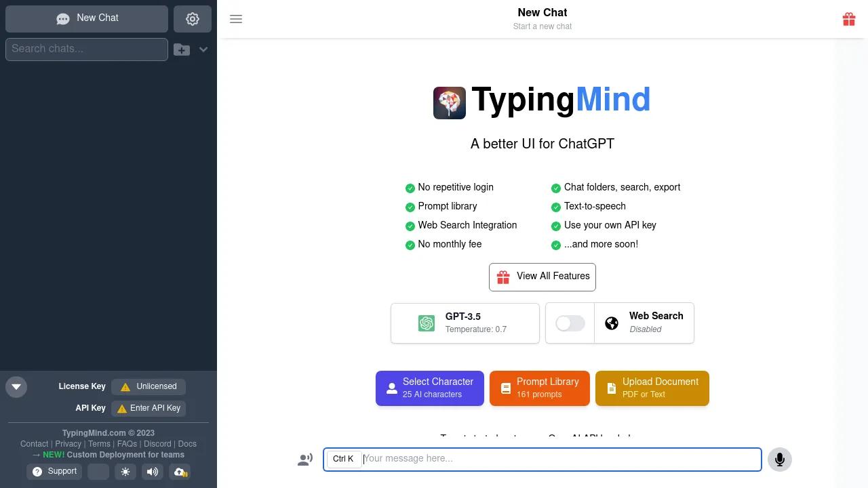Viewport: 868px width, 488px height.
Task: Click Enter API Key button
Action: [x=149, y=409]
